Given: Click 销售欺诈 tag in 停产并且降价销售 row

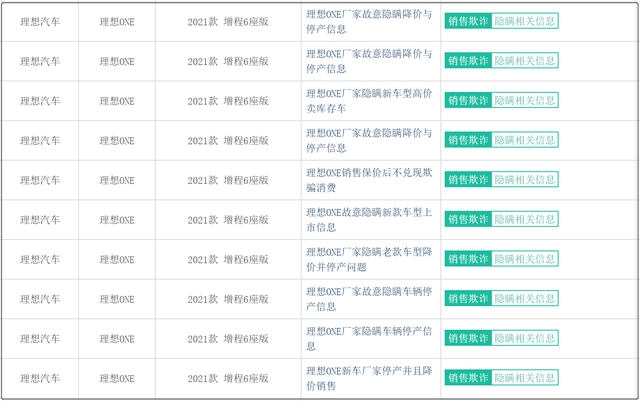Looking at the screenshot, I should click(468, 378).
